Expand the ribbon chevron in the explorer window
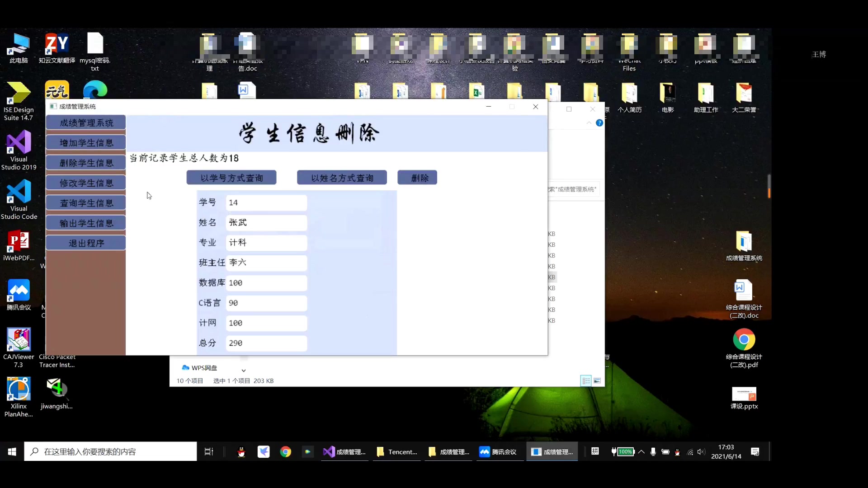868x488 pixels. [589, 122]
